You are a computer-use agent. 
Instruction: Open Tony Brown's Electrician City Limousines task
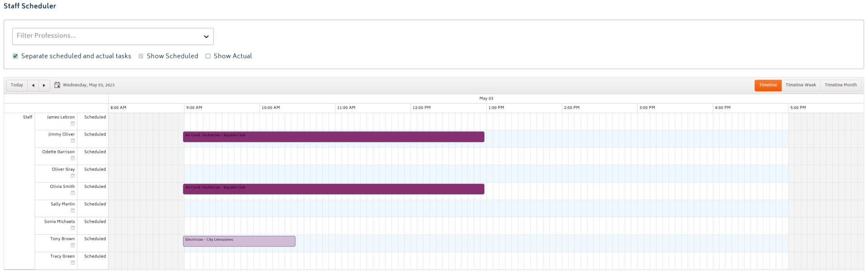click(239, 241)
